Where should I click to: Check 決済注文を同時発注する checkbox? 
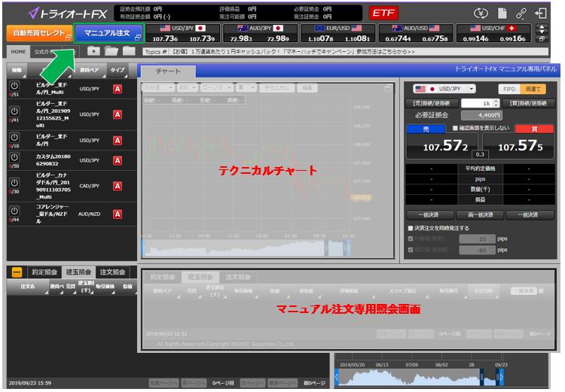coord(410,228)
